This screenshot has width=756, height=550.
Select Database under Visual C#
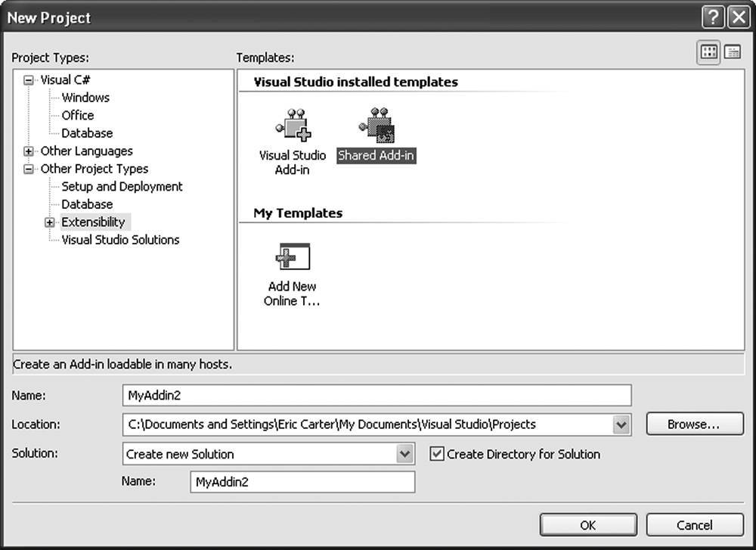[x=87, y=133]
